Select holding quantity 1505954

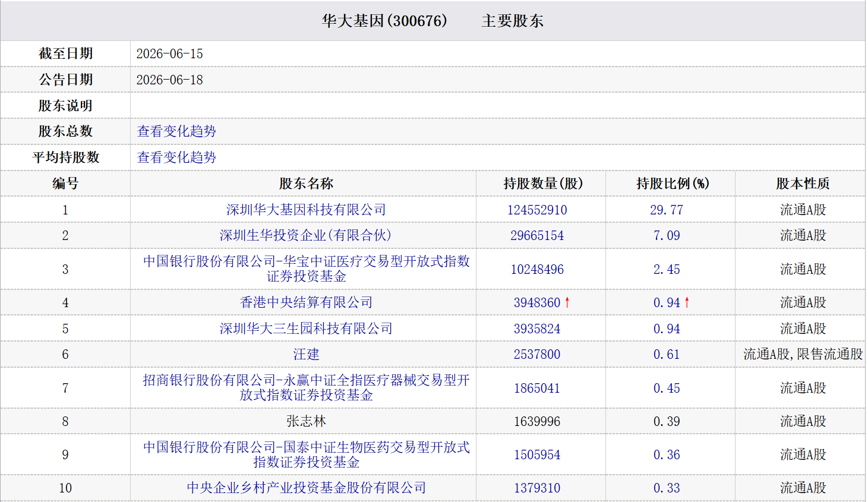coord(537,454)
